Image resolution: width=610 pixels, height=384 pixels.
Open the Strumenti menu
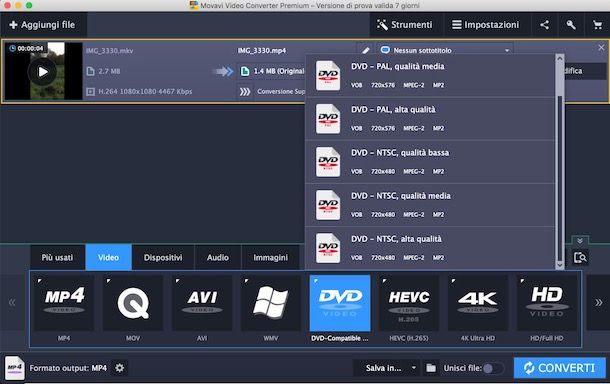[x=405, y=25]
